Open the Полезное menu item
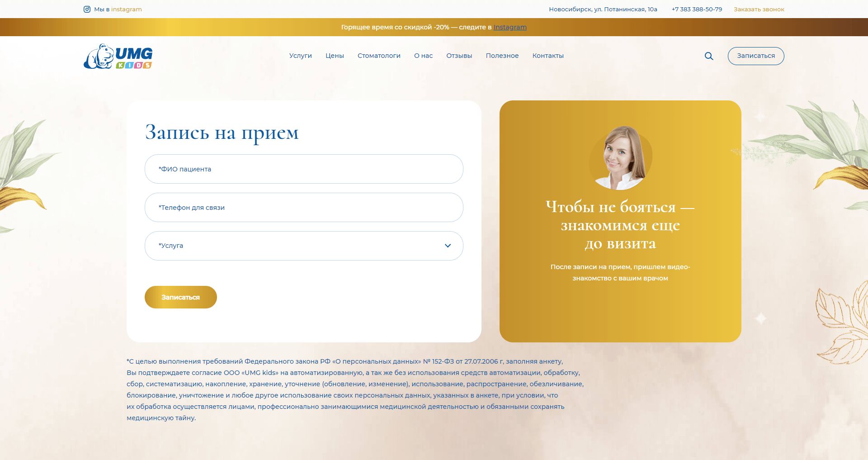The width and height of the screenshot is (868, 460). (502, 56)
